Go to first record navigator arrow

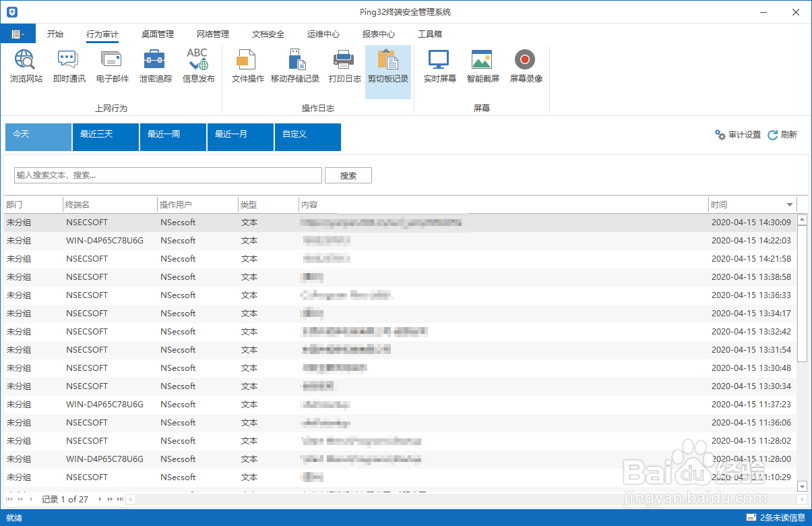coord(10,499)
